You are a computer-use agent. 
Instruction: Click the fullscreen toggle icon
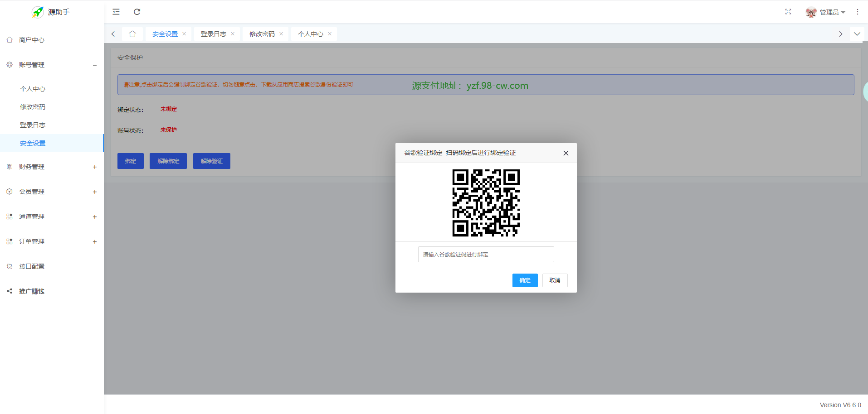click(788, 12)
